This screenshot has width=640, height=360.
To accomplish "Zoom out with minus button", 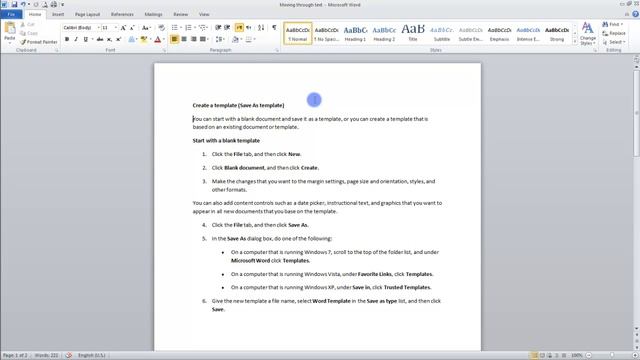I will tap(589, 356).
